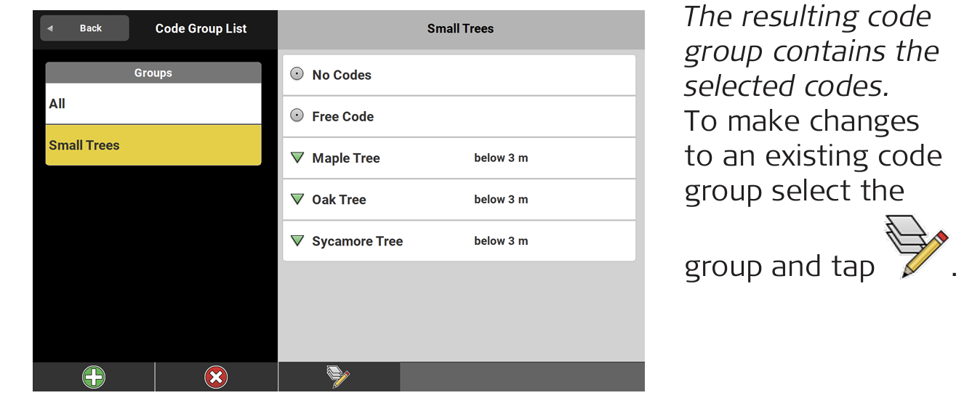This screenshot has height=398, width=980.
Task: Click the green triangle beside Maple Tree
Action: coord(297,158)
